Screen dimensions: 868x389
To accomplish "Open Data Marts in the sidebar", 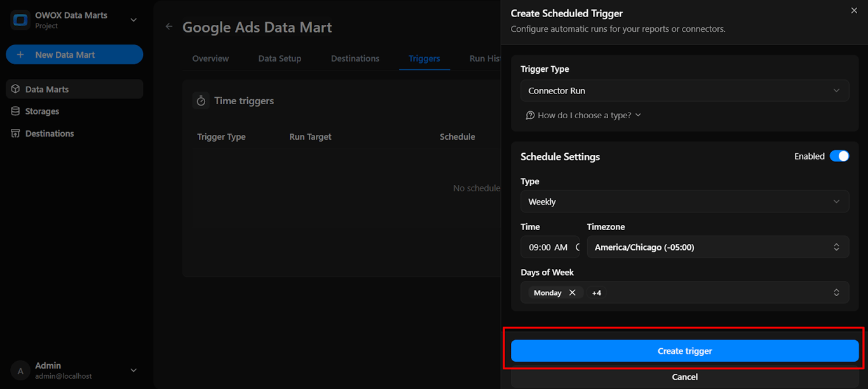I will (74, 89).
